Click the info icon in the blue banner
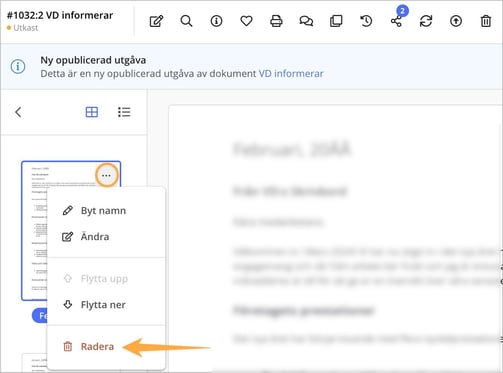 coord(18,66)
